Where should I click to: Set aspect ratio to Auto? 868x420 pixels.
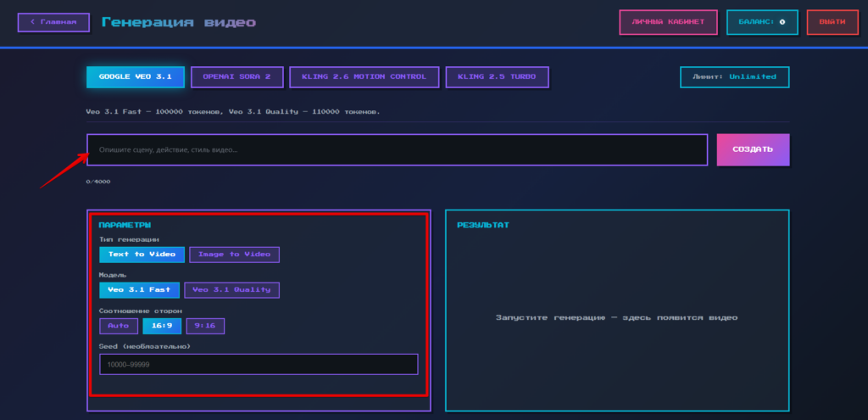[119, 326]
